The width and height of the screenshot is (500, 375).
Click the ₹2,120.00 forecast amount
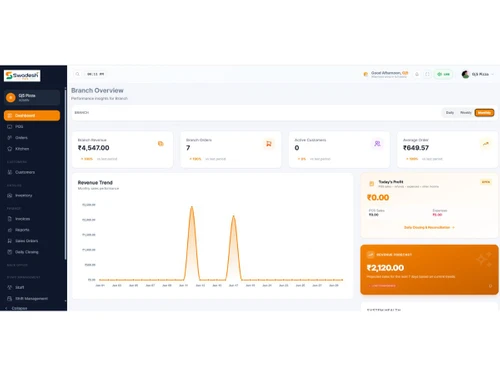[385, 268]
